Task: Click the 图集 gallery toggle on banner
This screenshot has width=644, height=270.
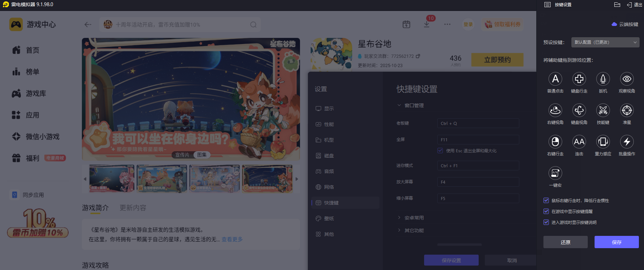Action: [x=202, y=155]
